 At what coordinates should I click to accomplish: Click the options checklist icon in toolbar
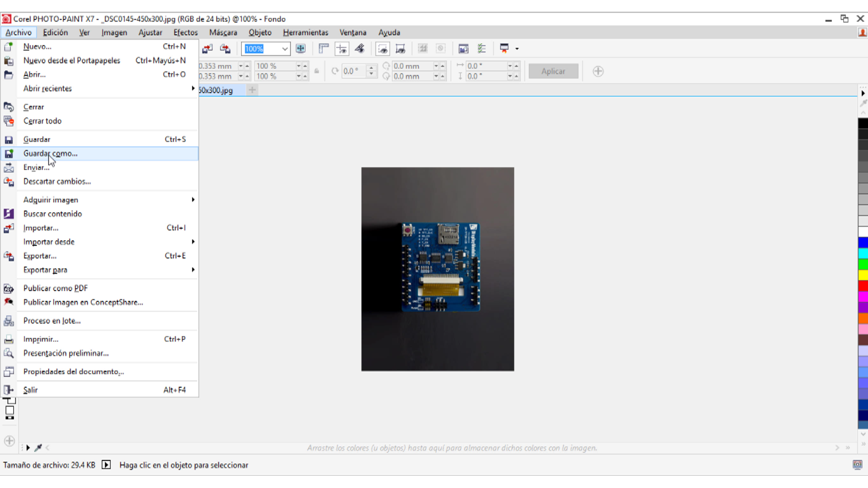pyautogui.click(x=482, y=49)
